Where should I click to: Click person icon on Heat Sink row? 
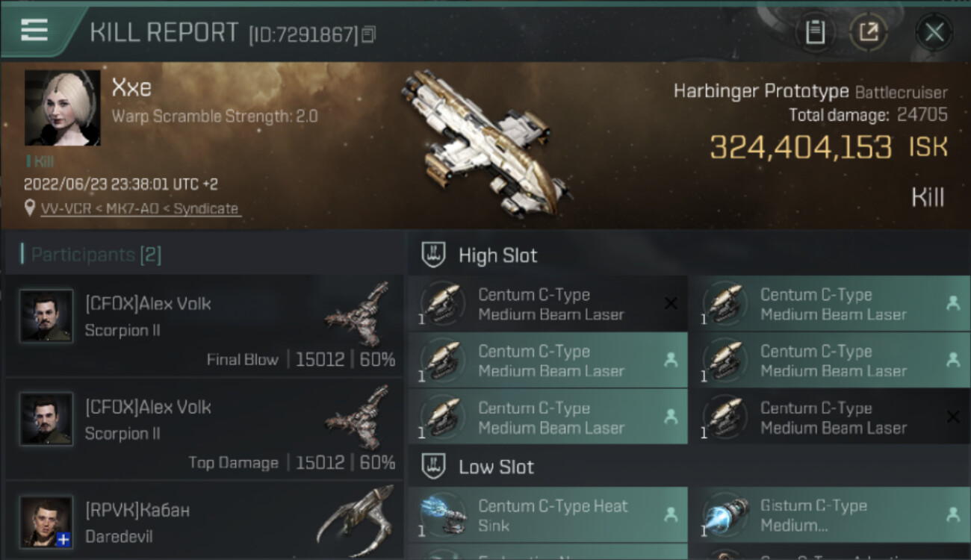coord(671,514)
